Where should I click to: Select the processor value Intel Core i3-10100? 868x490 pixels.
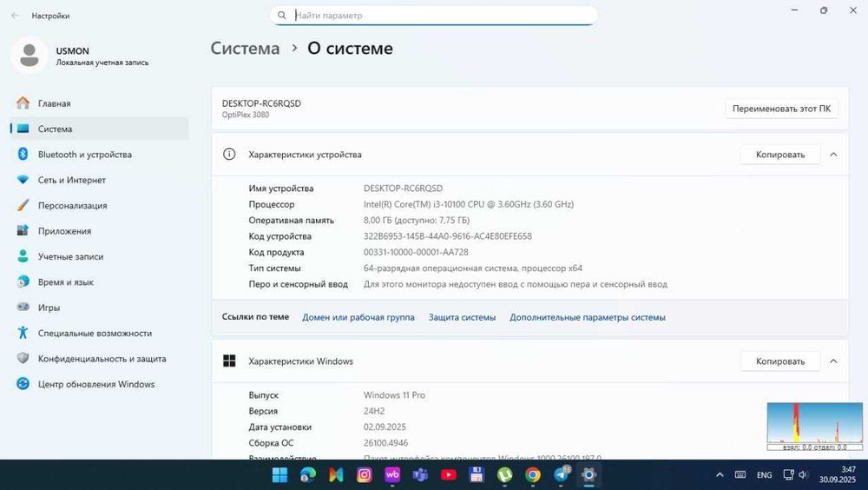pyautogui.click(x=469, y=204)
